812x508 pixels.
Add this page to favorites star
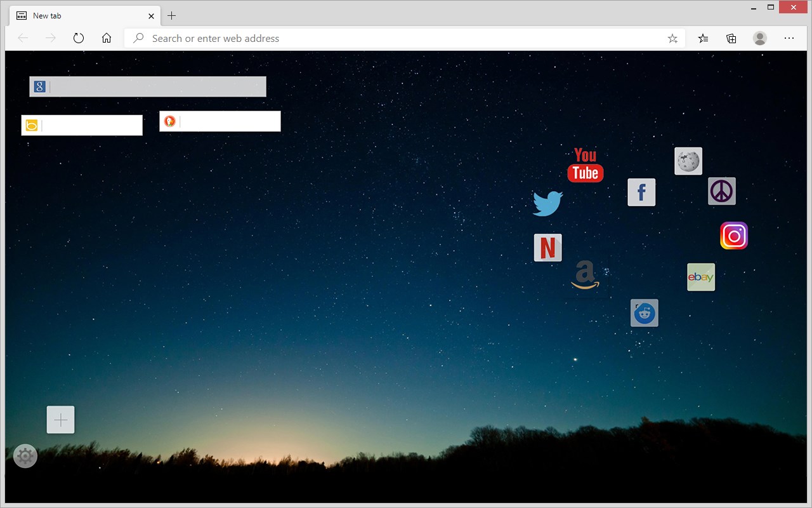pos(672,38)
